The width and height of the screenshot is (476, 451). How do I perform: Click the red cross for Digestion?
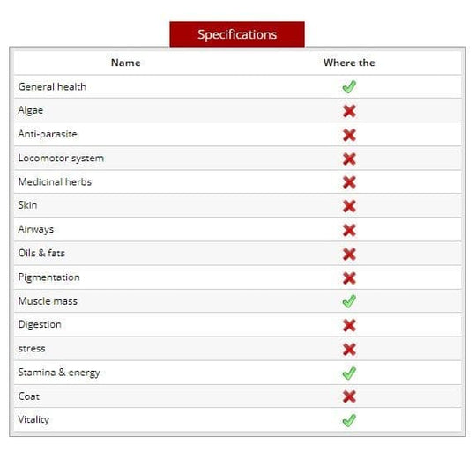point(349,325)
